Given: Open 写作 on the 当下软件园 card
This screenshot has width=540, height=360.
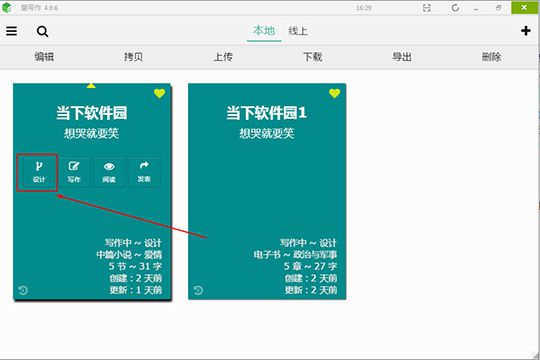Looking at the screenshot, I should pyautogui.click(x=74, y=172).
